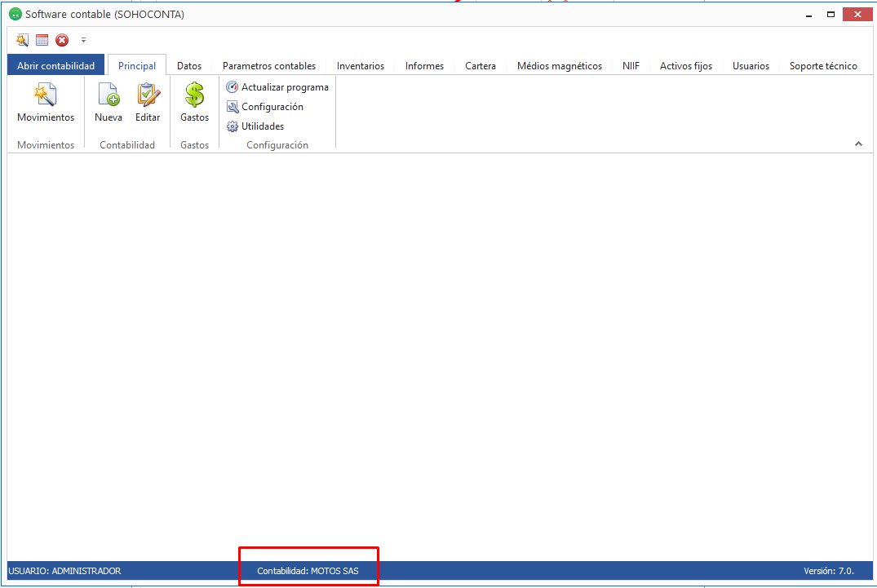Image resolution: width=877 pixels, height=588 pixels.
Task: Open the Soporte técnico tab
Action: coord(823,66)
